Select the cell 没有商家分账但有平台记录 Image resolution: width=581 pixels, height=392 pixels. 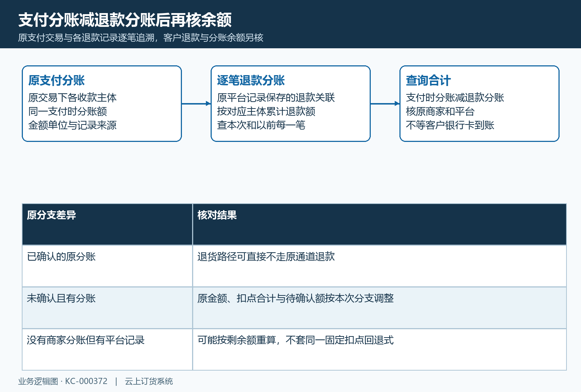pos(107,350)
